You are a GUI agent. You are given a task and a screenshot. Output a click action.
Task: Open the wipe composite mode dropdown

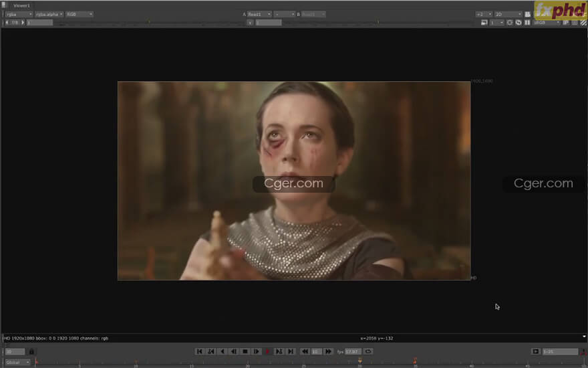(x=284, y=14)
